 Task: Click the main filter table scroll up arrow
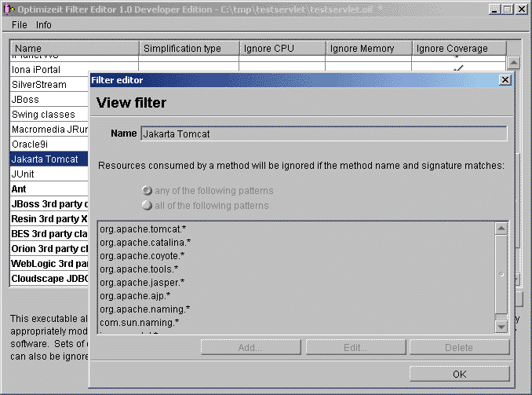[x=514, y=64]
